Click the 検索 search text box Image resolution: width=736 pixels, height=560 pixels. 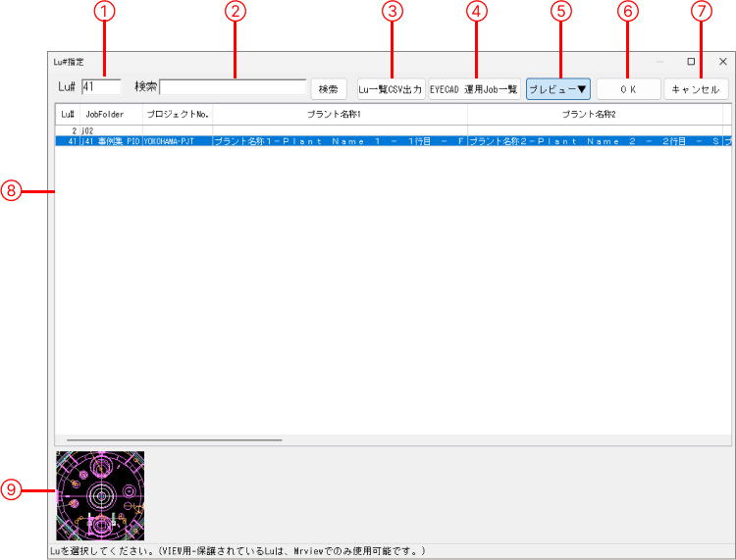pyautogui.click(x=233, y=87)
